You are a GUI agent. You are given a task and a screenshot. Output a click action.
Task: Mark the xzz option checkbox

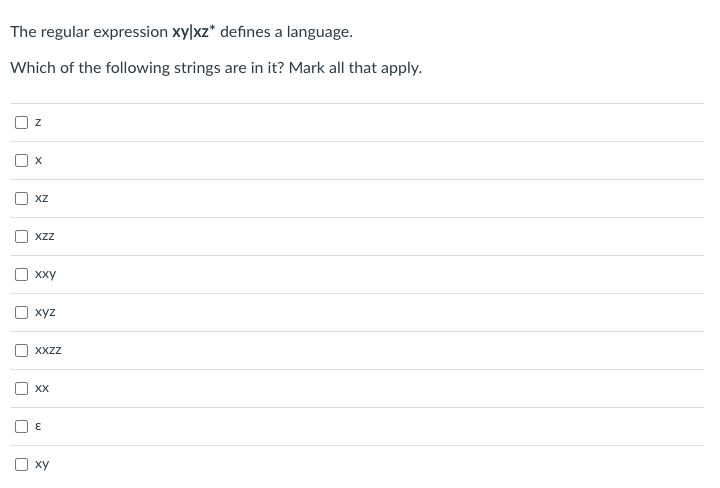pos(21,237)
